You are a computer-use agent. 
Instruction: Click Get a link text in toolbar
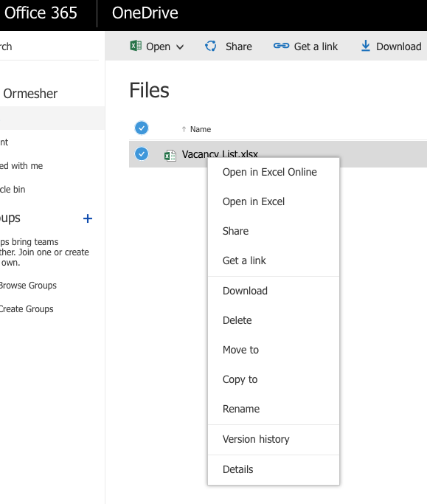point(316,46)
